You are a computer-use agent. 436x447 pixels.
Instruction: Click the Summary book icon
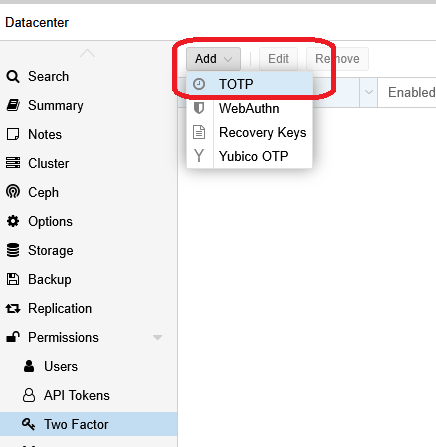[x=13, y=105]
